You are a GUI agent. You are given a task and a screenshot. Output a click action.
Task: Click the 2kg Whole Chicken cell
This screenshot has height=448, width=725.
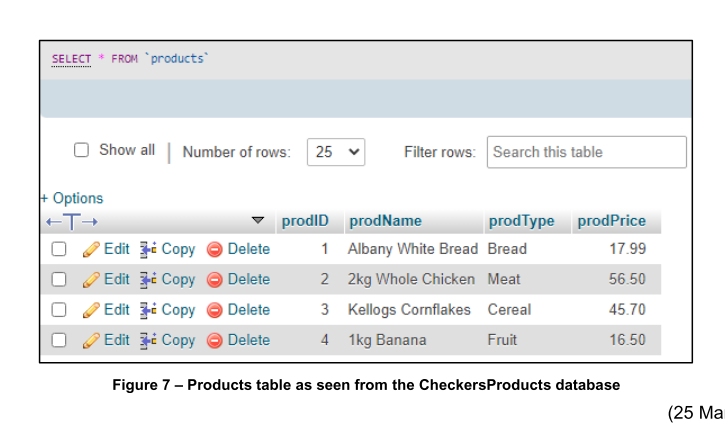click(411, 280)
